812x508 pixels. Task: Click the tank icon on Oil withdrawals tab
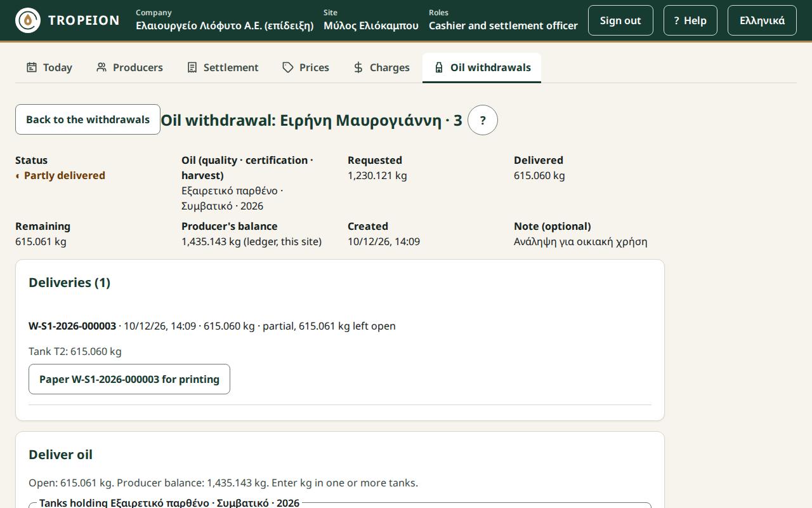[x=438, y=67]
